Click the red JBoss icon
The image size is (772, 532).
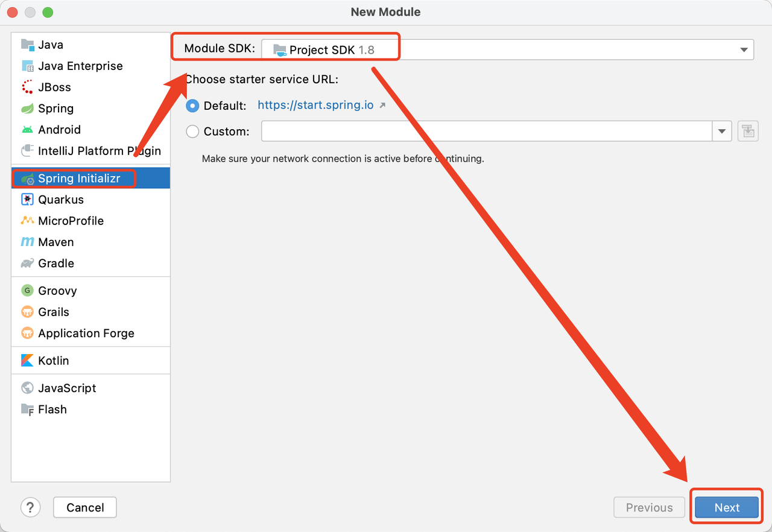tap(28, 87)
